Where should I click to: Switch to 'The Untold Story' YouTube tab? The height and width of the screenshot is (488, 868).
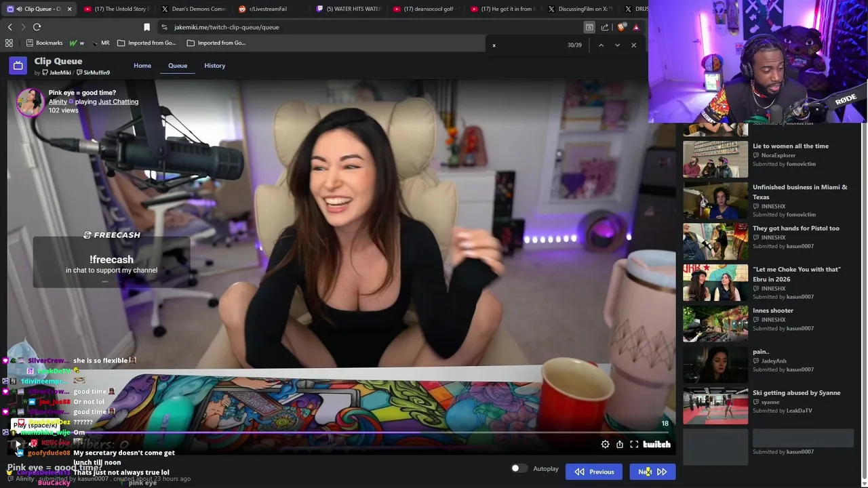point(117,9)
